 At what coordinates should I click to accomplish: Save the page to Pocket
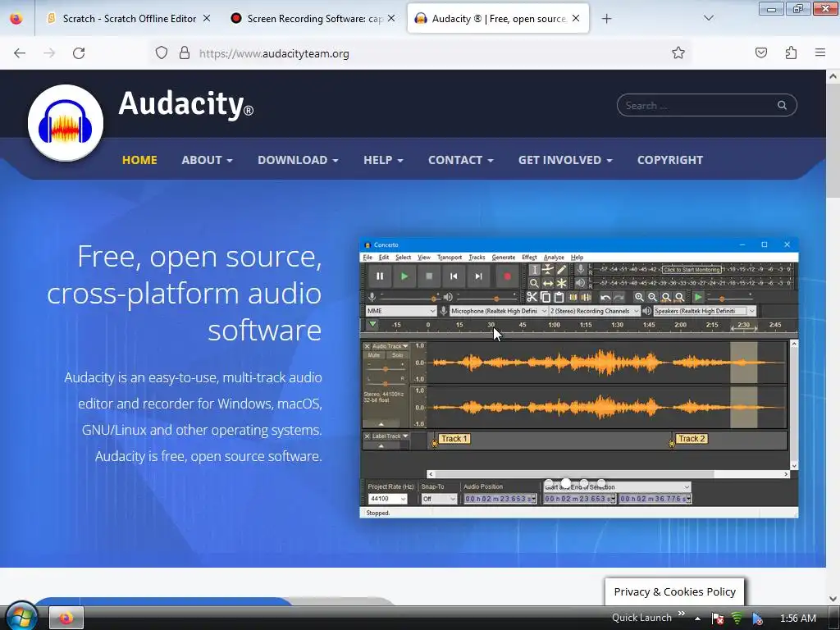[x=761, y=52]
